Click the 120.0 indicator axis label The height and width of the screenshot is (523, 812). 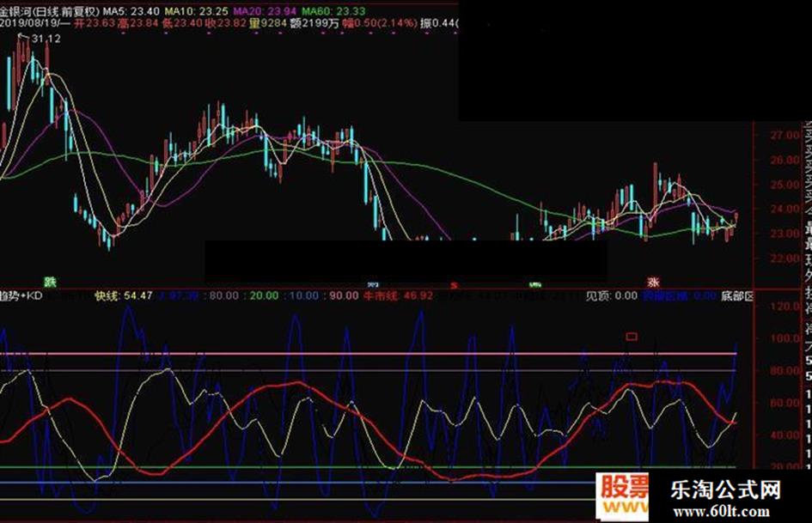click(x=785, y=307)
